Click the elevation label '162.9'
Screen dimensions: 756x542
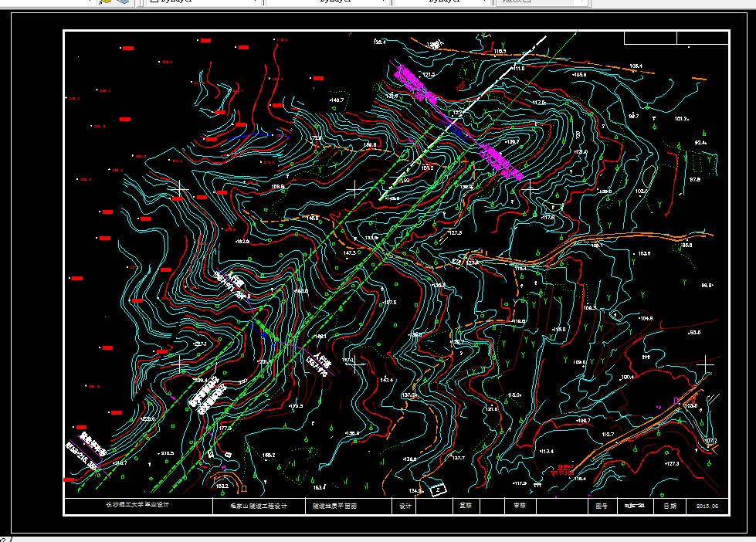coord(242,241)
